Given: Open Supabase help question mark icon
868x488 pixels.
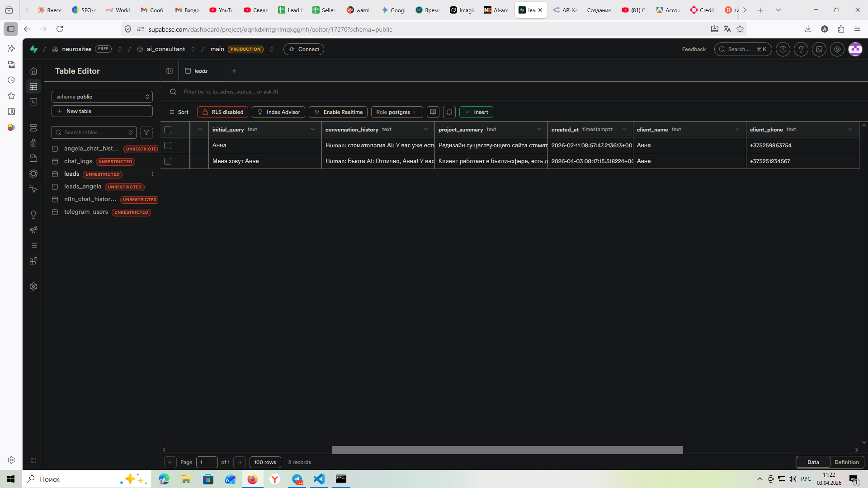Looking at the screenshot, I should point(783,49).
